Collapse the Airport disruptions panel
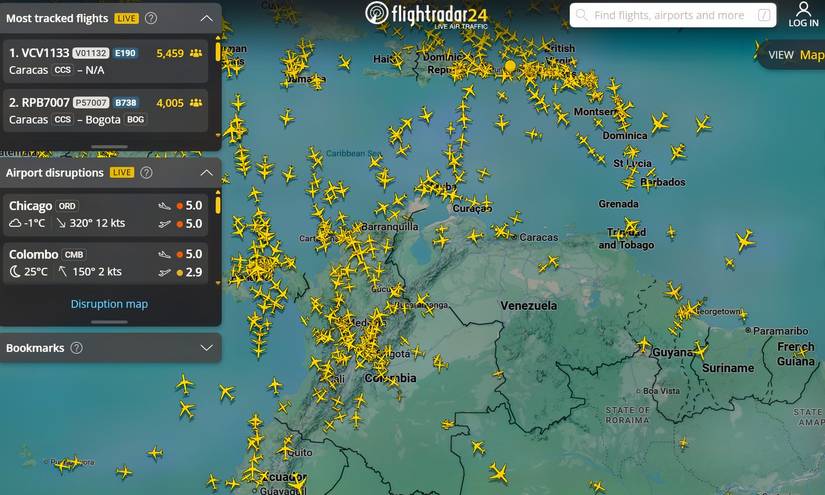This screenshot has height=495, width=825. tap(207, 173)
